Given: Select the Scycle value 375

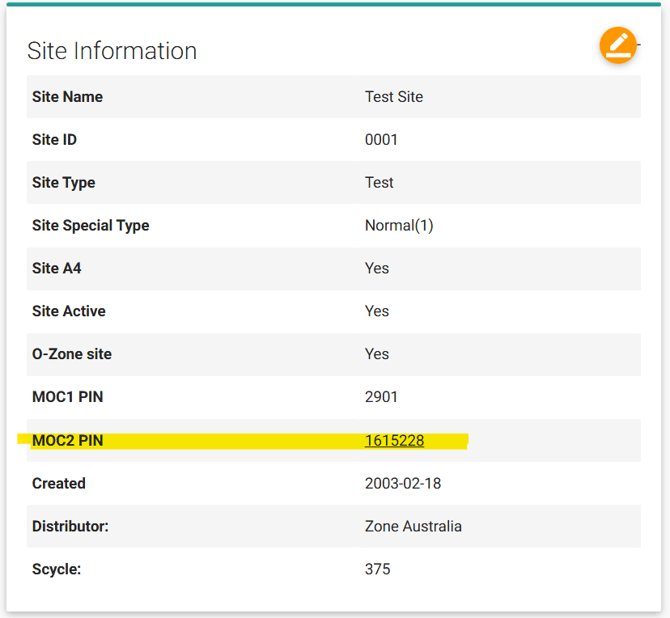Looking at the screenshot, I should (377, 569).
